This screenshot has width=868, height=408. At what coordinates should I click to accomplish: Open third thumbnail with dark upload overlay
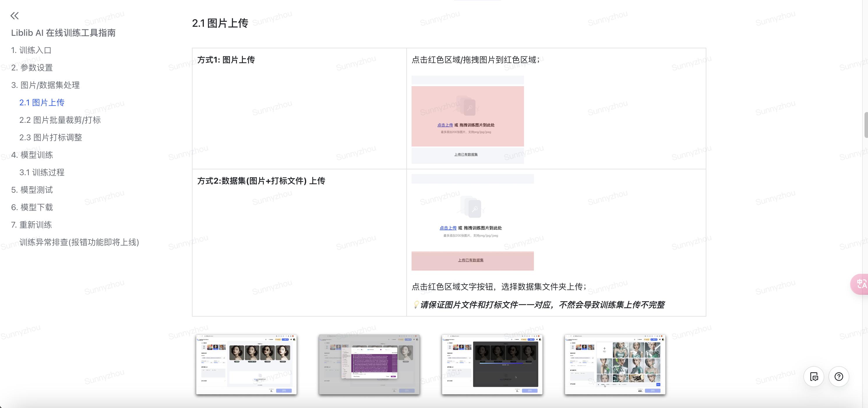492,364
